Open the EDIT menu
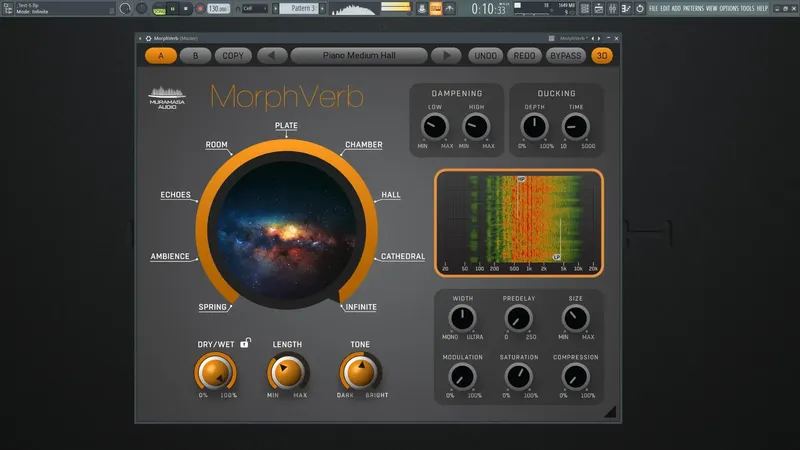This screenshot has height=450, width=800. point(665,9)
